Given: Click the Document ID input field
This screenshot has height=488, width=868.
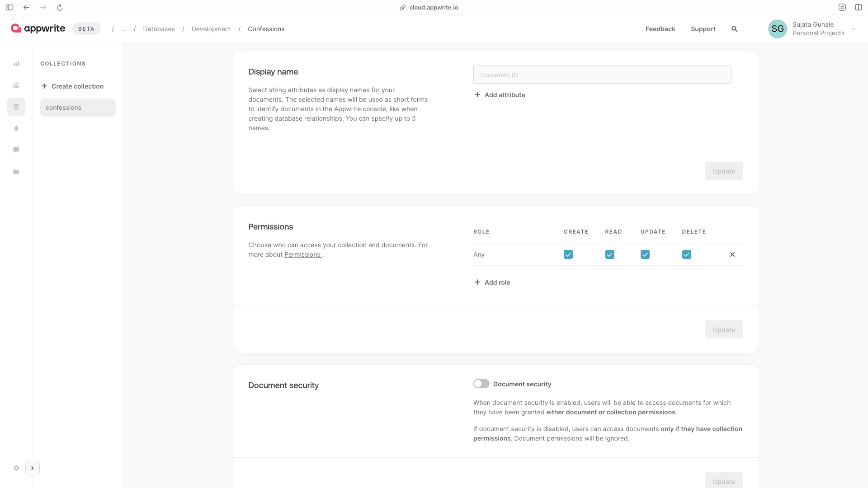Looking at the screenshot, I should point(602,75).
